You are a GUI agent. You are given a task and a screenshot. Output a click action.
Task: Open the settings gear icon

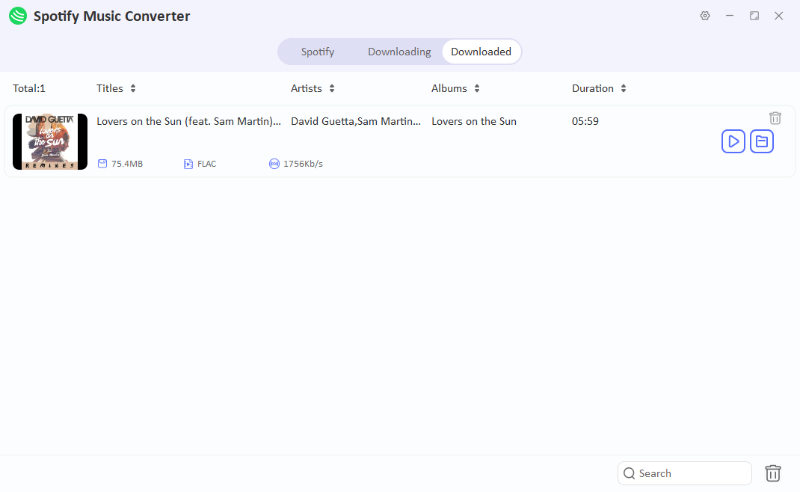pos(705,16)
